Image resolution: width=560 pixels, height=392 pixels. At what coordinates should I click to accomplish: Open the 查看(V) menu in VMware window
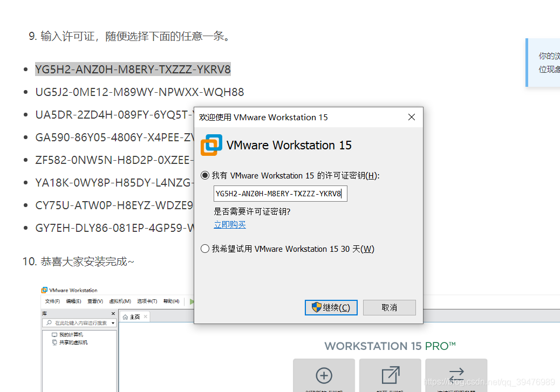coord(95,301)
